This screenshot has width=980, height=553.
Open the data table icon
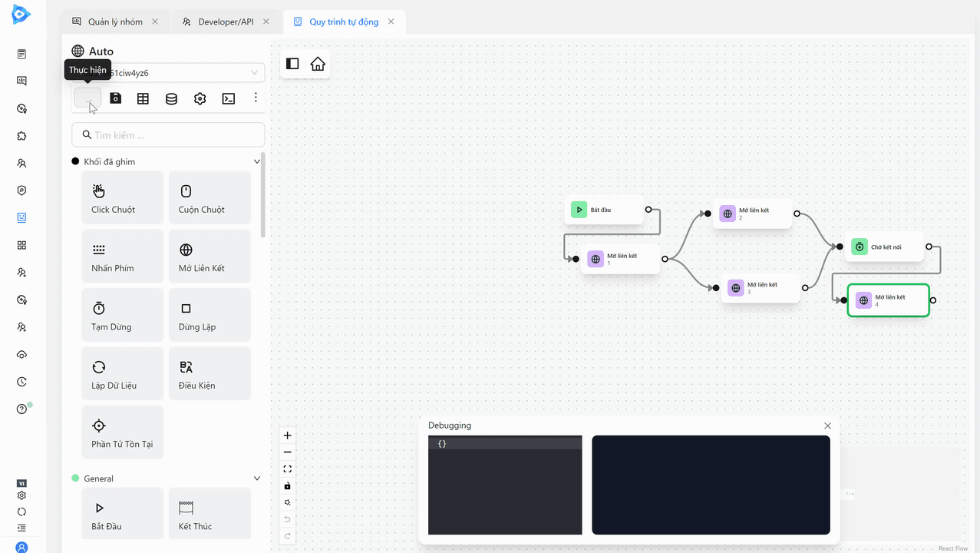point(143,98)
